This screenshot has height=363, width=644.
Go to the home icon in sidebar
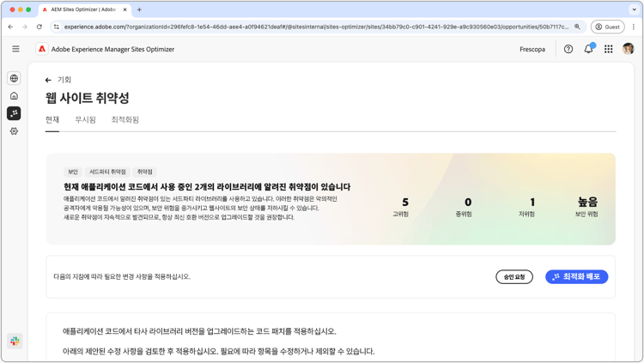[x=14, y=95]
